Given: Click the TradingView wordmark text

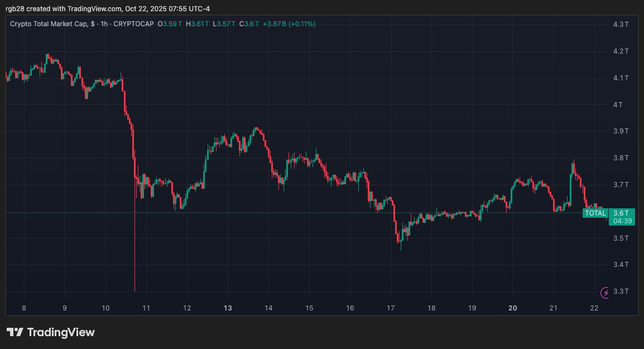Looking at the screenshot, I should click(x=61, y=332).
